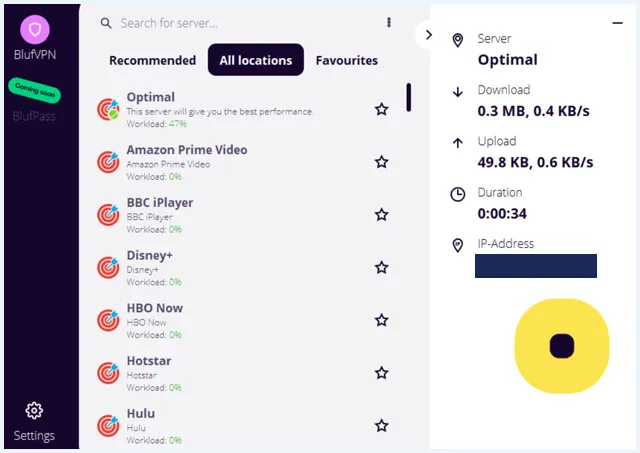
Task: Favourite the Optimal server with its star
Action: pos(382,109)
